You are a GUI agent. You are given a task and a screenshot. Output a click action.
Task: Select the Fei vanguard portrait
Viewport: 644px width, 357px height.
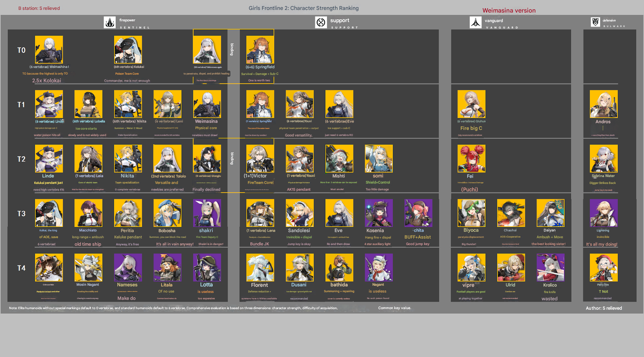pos(471,158)
